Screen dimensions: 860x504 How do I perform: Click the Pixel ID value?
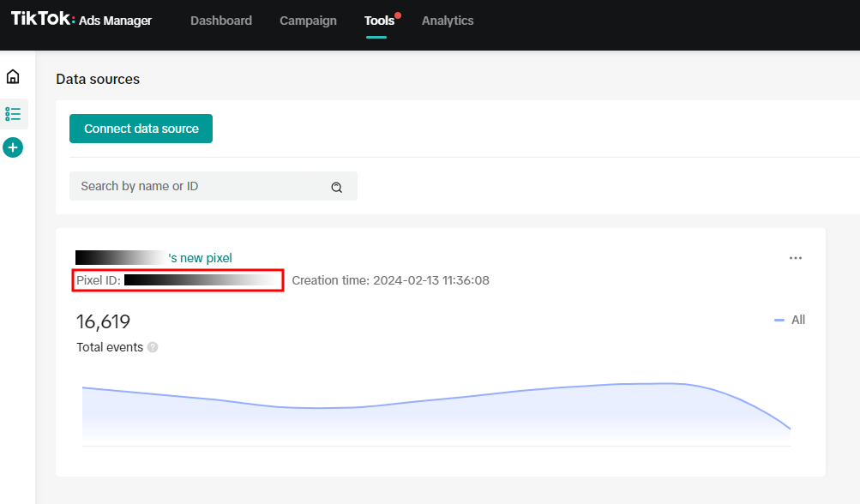tap(202, 280)
